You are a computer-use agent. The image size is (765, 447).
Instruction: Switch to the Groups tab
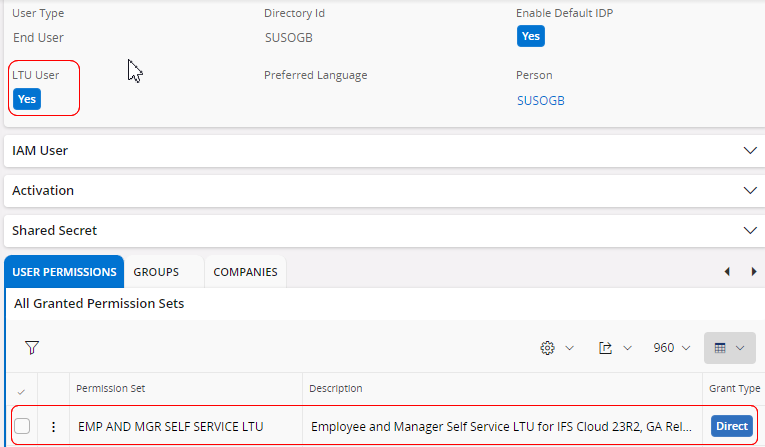tap(156, 272)
